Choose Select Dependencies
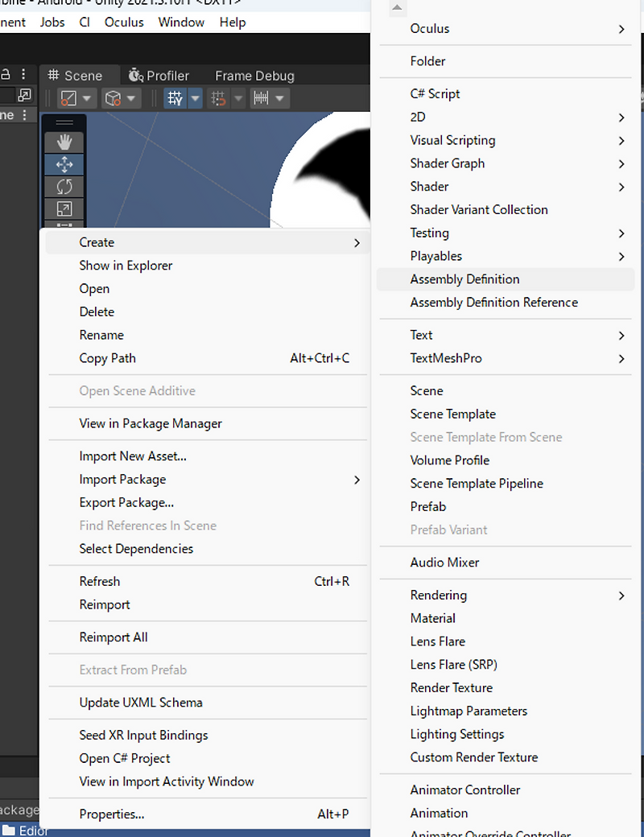644x837 pixels. pyautogui.click(x=207, y=549)
